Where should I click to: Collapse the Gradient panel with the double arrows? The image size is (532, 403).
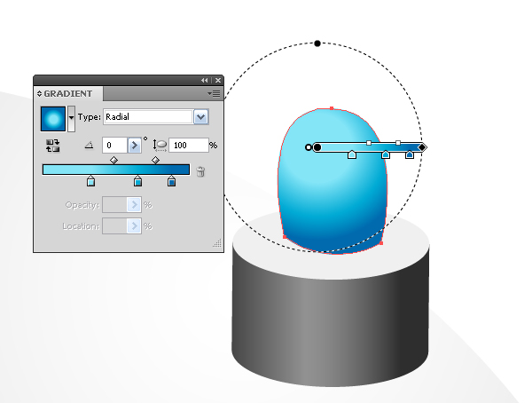pos(204,80)
